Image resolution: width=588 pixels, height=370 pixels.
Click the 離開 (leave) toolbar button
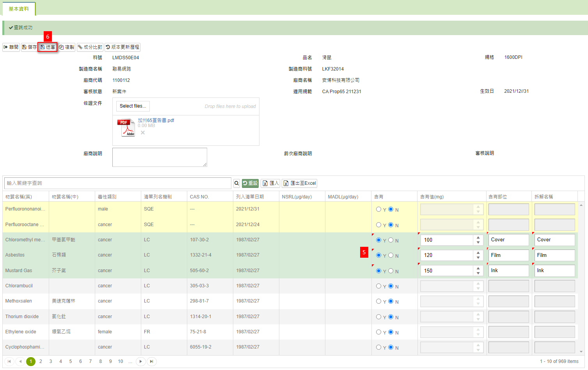(x=11, y=47)
